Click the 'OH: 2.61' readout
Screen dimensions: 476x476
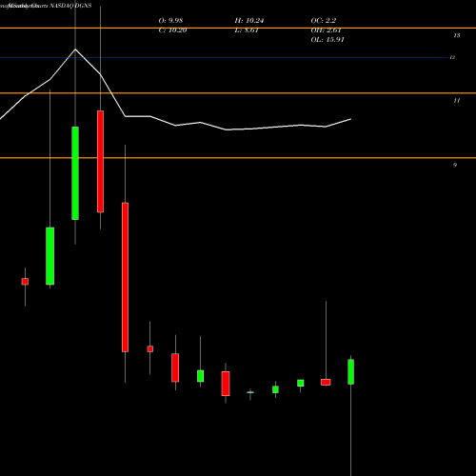point(326,30)
